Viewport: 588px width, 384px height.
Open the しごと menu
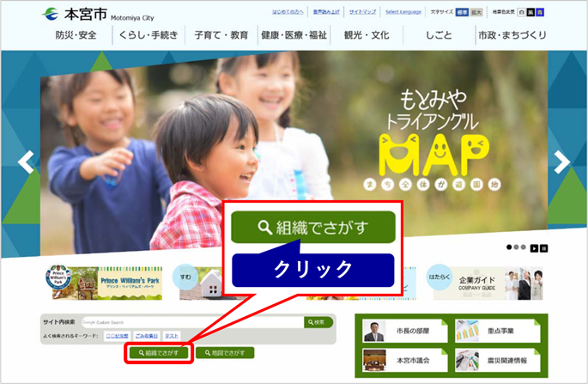[439, 35]
